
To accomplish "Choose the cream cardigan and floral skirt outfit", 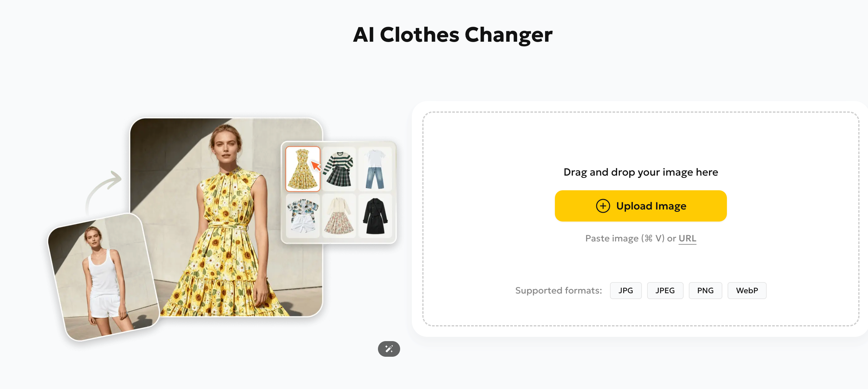I will (339, 216).
